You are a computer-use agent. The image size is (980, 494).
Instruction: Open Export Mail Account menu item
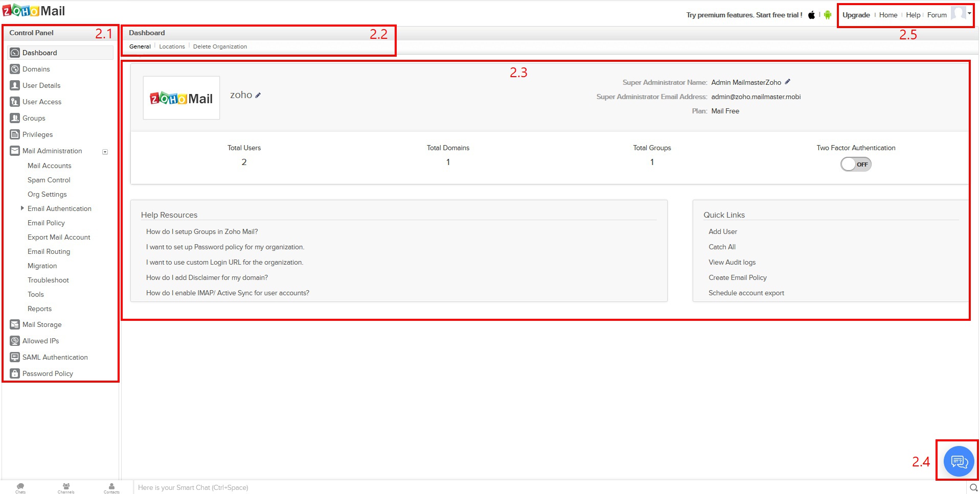pyautogui.click(x=59, y=237)
